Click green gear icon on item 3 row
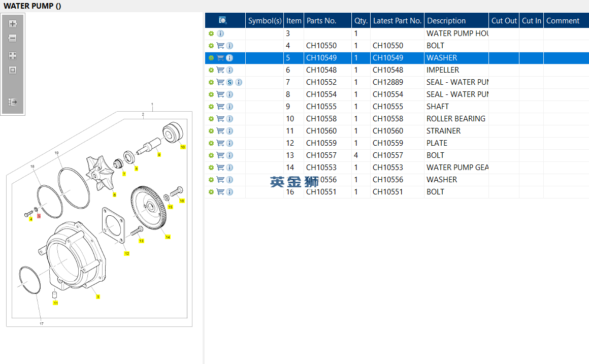The width and height of the screenshot is (589, 364). tap(211, 34)
